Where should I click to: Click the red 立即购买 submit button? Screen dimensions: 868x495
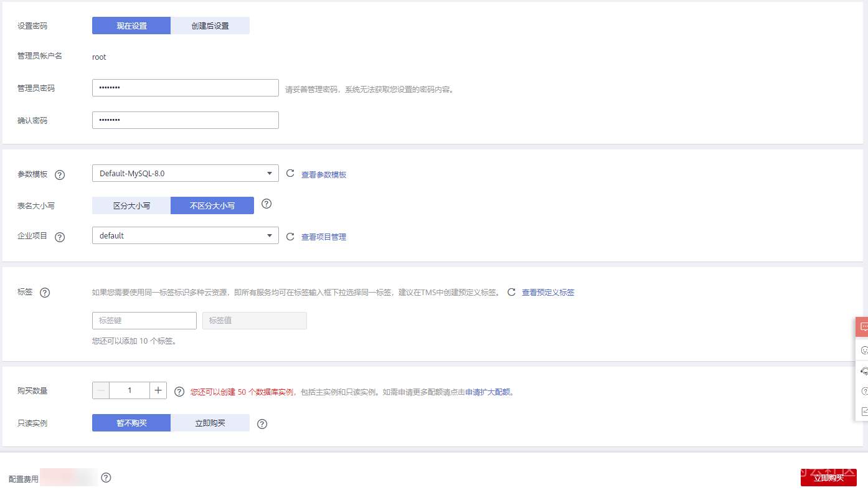point(829,478)
